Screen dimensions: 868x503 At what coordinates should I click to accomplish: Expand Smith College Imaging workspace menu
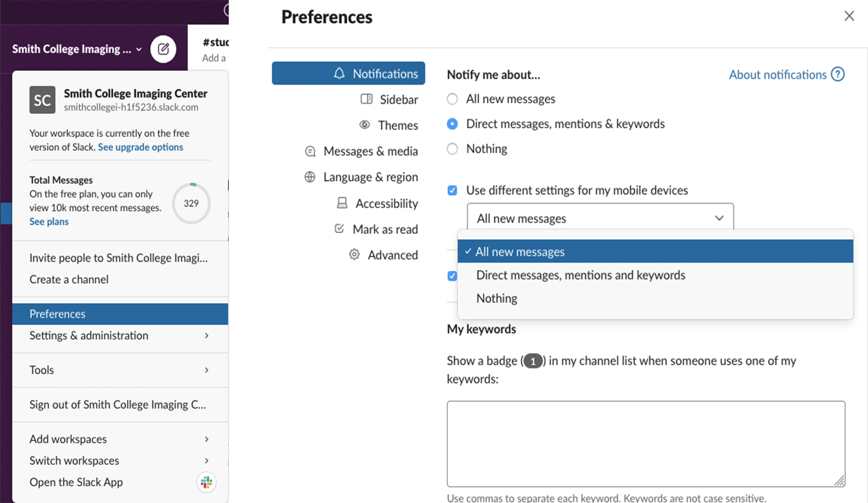77,49
